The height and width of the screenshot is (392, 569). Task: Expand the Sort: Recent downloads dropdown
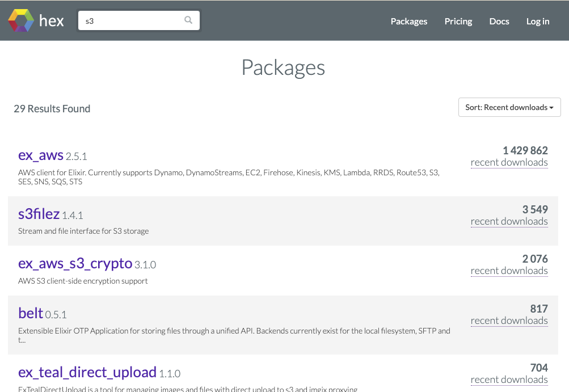[x=509, y=107]
